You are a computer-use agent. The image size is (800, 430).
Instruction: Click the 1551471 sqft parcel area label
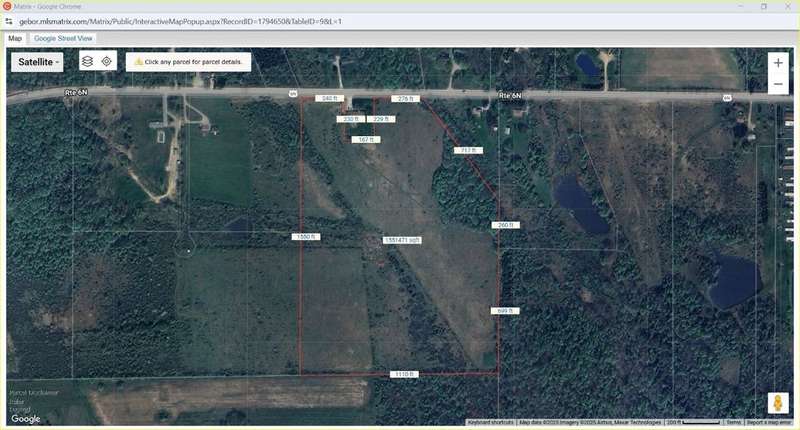coord(402,240)
